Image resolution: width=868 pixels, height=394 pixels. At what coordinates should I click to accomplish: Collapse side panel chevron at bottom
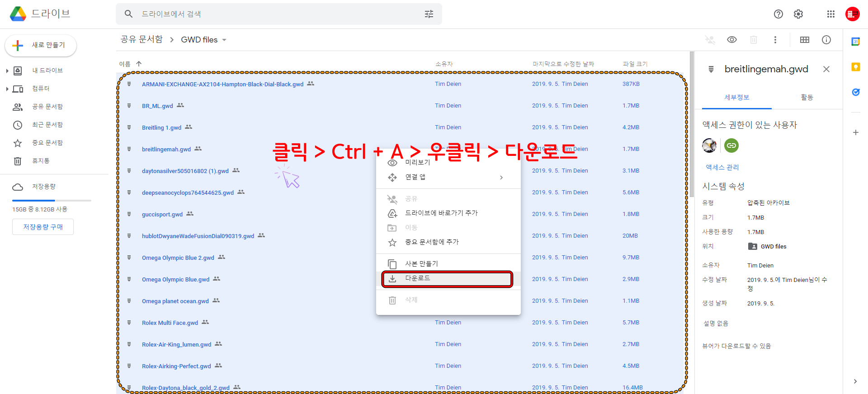pyautogui.click(x=855, y=381)
